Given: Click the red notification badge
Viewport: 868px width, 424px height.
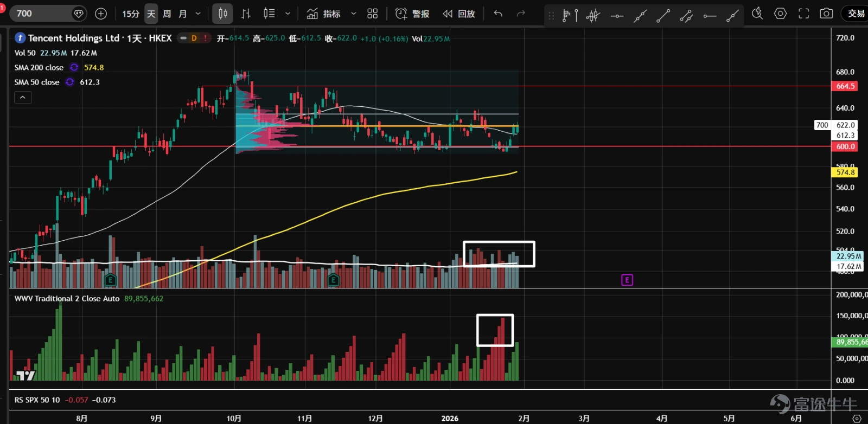Looking at the screenshot, I should pyautogui.click(x=2, y=8).
